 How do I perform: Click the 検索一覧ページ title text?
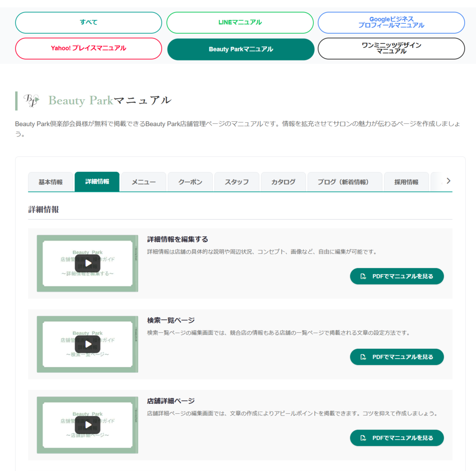(171, 320)
